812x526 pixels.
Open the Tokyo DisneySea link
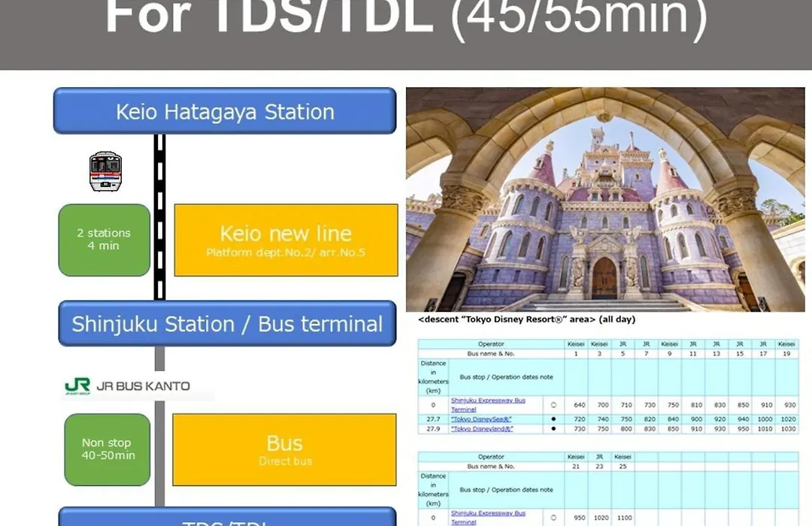pos(481,419)
